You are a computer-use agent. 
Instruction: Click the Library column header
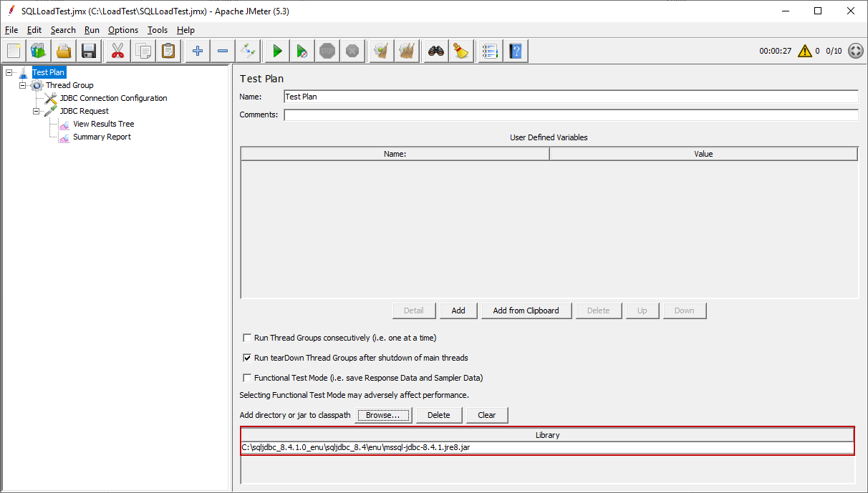coord(547,435)
